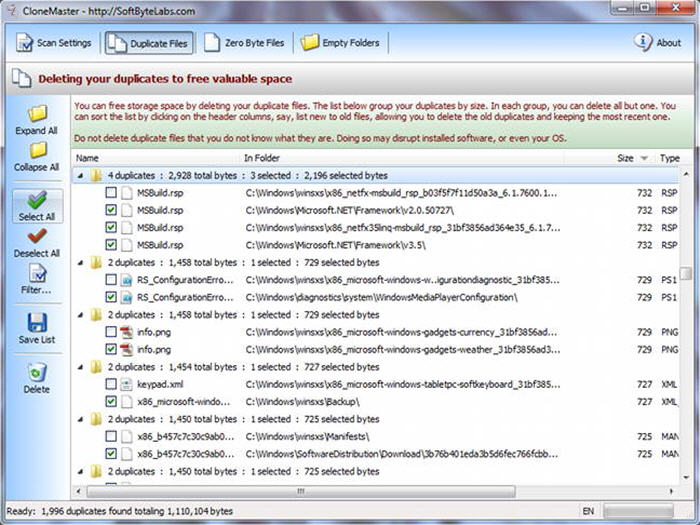Open the About dialog
Screen dimensions: 700x525
coord(657,43)
